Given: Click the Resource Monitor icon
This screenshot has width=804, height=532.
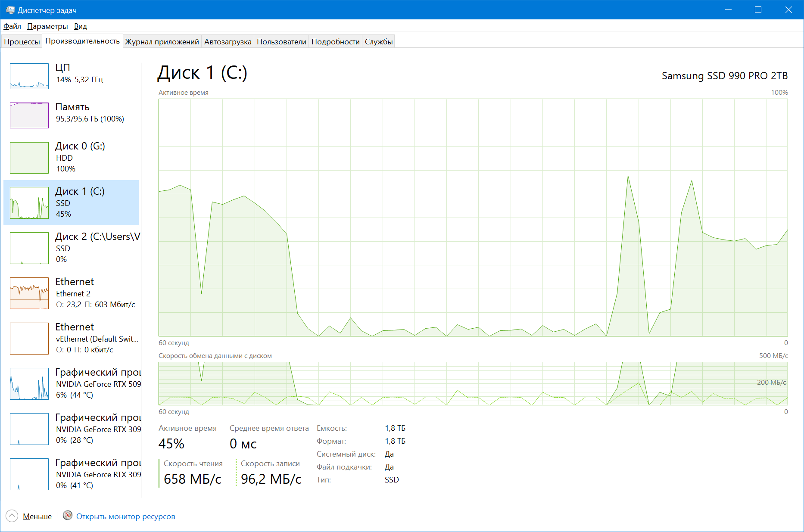Looking at the screenshot, I should pos(68,516).
